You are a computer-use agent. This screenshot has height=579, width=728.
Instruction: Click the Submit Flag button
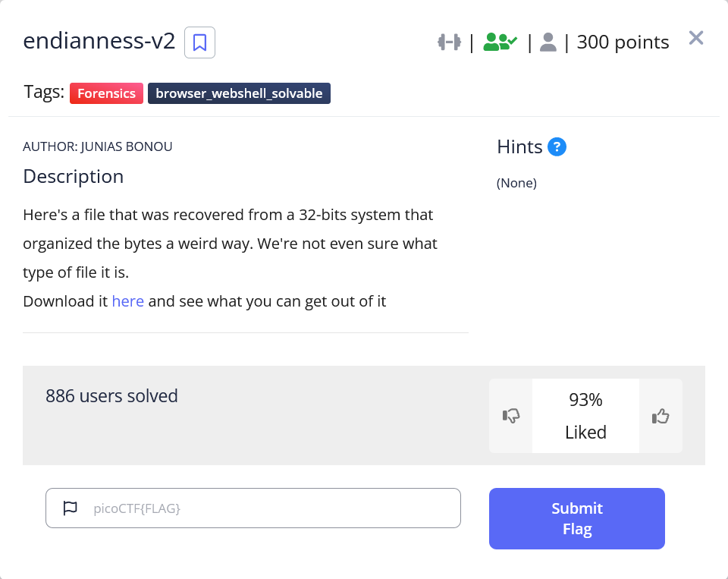[x=576, y=518]
